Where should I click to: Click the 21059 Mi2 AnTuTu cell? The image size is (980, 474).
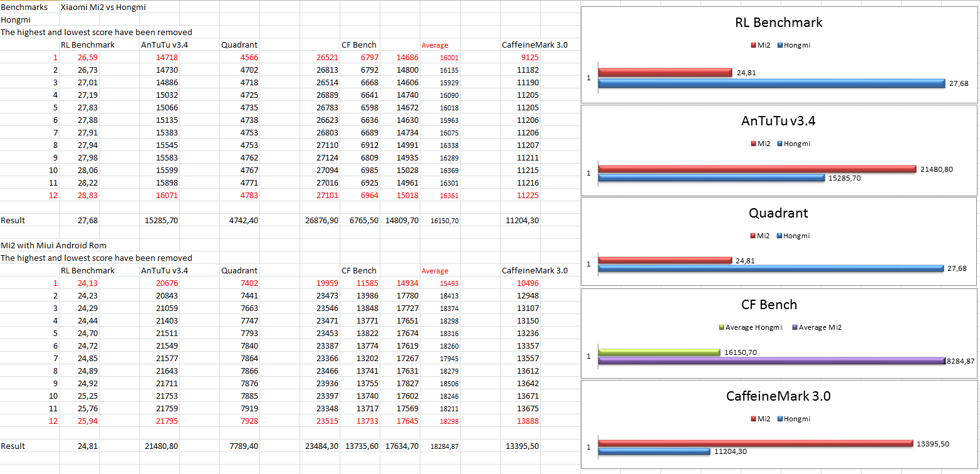click(x=167, y=308)
